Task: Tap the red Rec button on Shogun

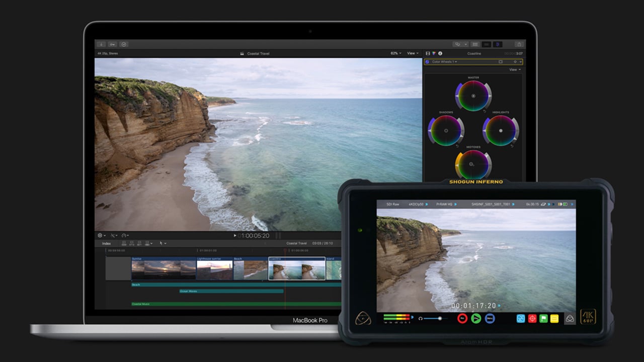Action: [x=462, y=318]
